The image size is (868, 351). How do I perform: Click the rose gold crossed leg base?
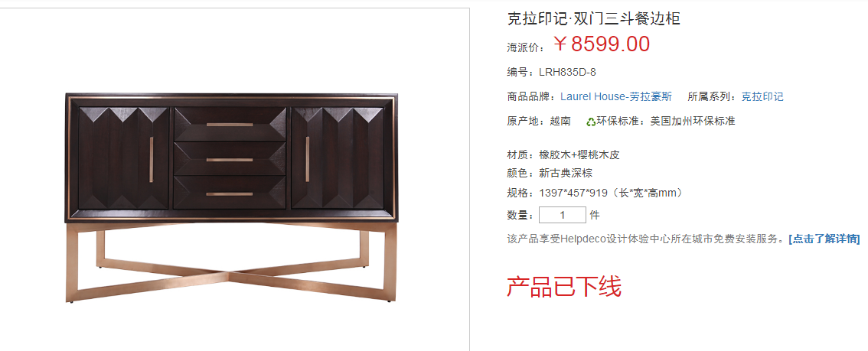click(x=231, y=262)
